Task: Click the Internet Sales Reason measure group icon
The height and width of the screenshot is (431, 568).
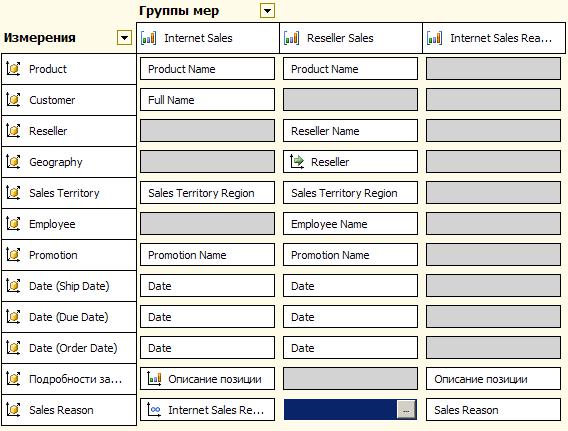Action: point(434,38)
